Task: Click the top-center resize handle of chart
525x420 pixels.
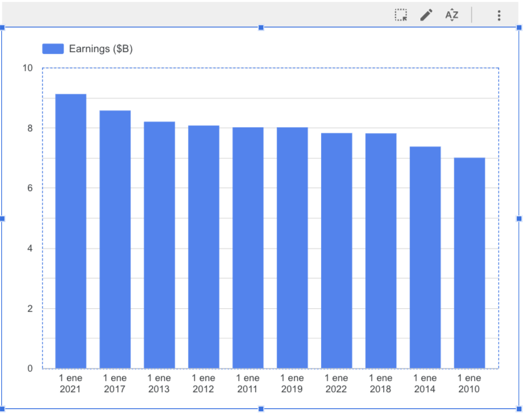Action: [261, 28]
